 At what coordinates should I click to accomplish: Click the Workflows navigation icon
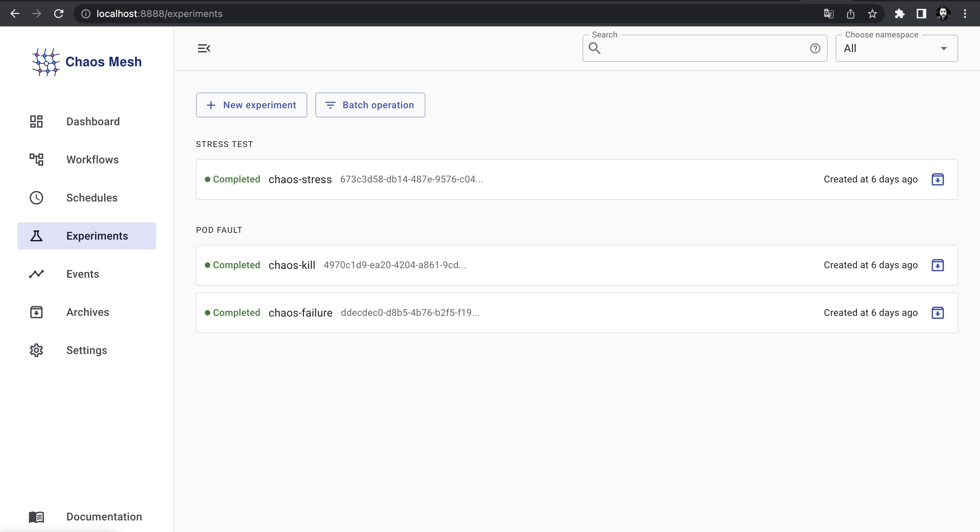tap(36, 159)
